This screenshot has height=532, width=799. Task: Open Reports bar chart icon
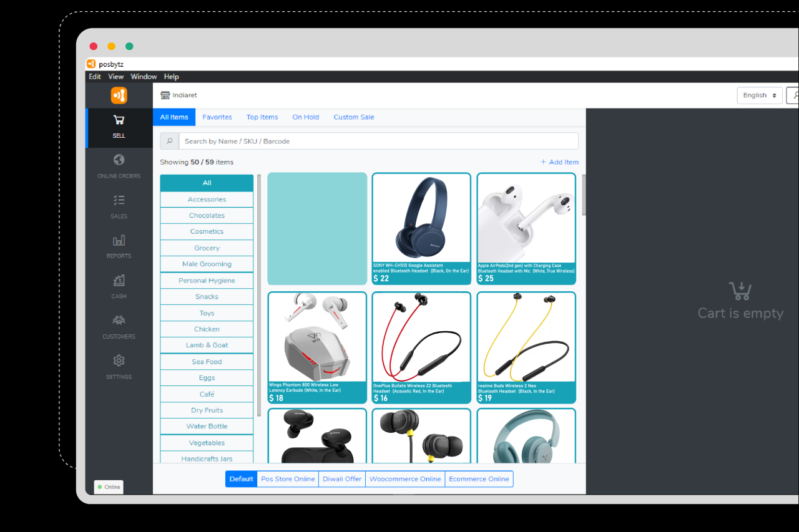119,241
